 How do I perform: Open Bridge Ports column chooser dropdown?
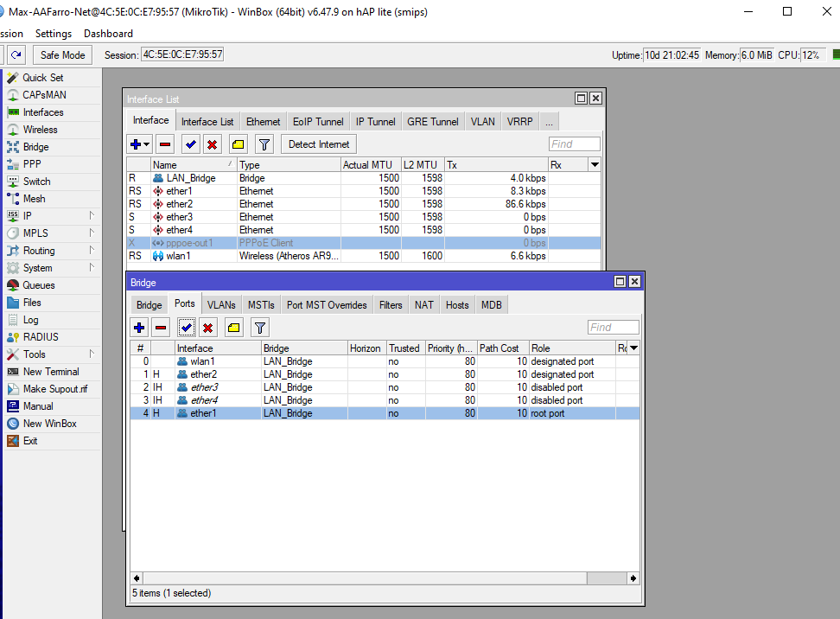tap(633, 348)
